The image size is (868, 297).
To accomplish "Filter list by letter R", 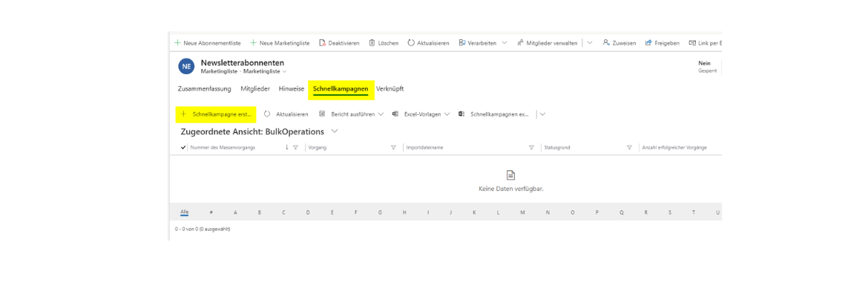I will [645, 212].
